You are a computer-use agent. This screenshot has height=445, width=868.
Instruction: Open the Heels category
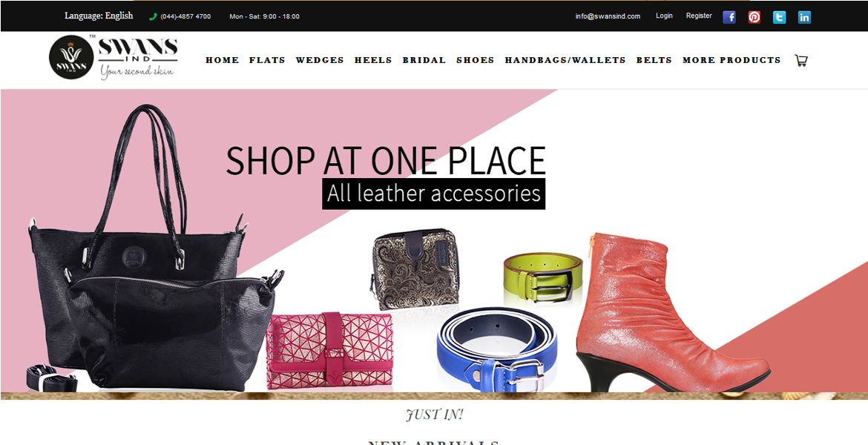click(x=373, y=60)
